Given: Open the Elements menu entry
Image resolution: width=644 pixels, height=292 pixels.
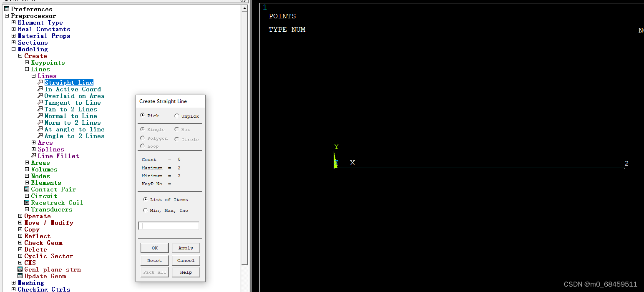Looking at the screenshot, I should click(x=46, y=183).
